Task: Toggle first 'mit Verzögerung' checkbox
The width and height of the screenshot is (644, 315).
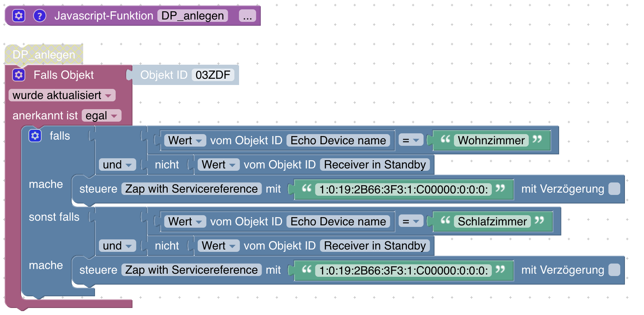Action: pyautogui.click(x=614, y=189)
